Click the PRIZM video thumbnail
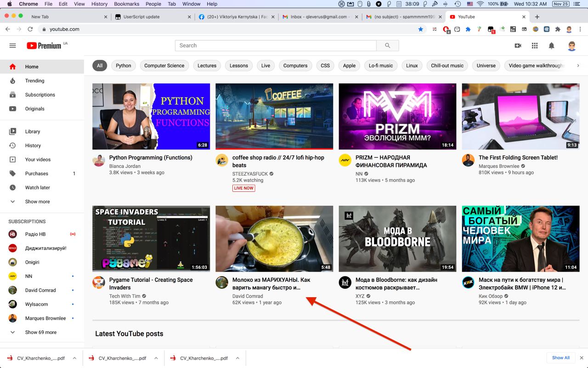The image size is (588, 368). tap(397, 116)
